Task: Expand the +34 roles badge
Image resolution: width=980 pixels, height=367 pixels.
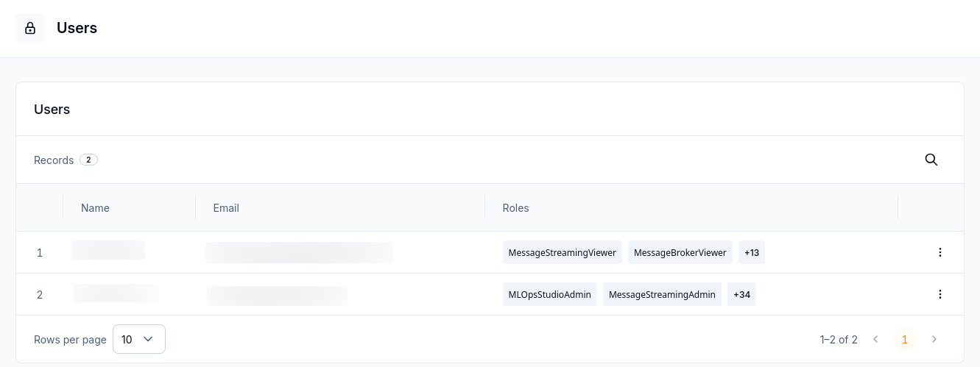Action: pos(741,294)
